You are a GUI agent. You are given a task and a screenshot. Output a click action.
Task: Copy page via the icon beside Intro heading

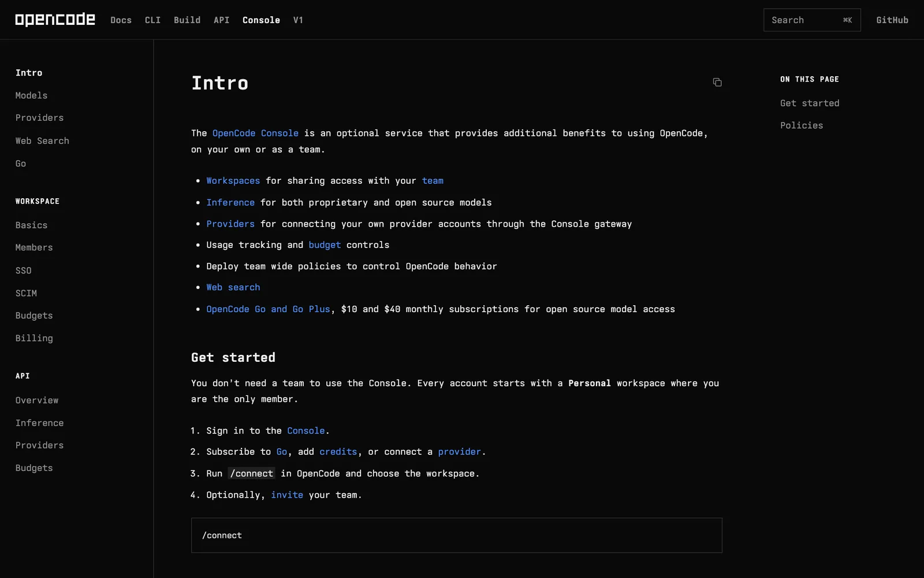717,82
